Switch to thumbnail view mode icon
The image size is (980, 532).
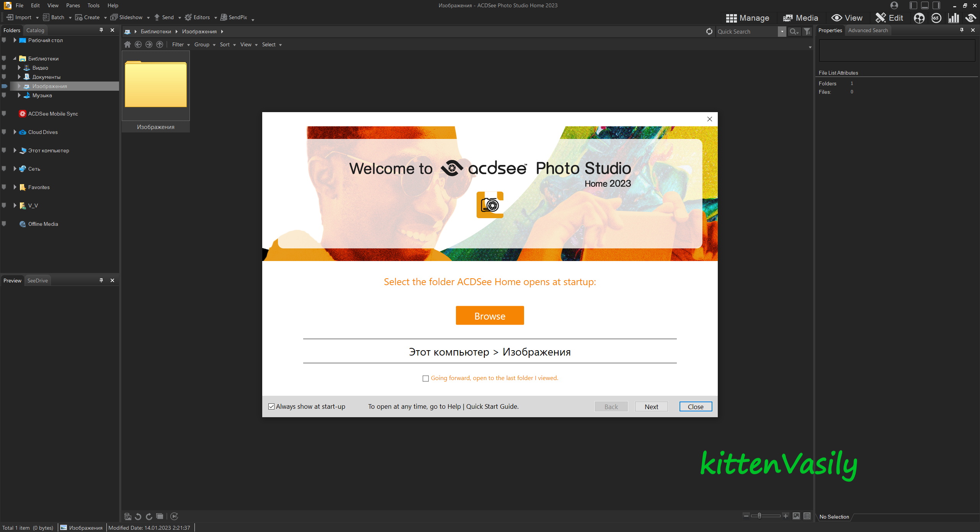796,516
